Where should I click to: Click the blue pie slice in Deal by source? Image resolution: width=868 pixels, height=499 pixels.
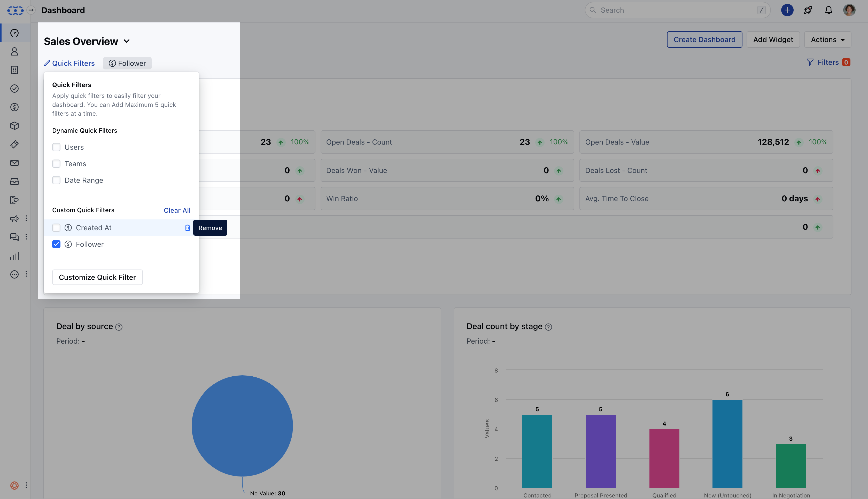tap(242, 425)
